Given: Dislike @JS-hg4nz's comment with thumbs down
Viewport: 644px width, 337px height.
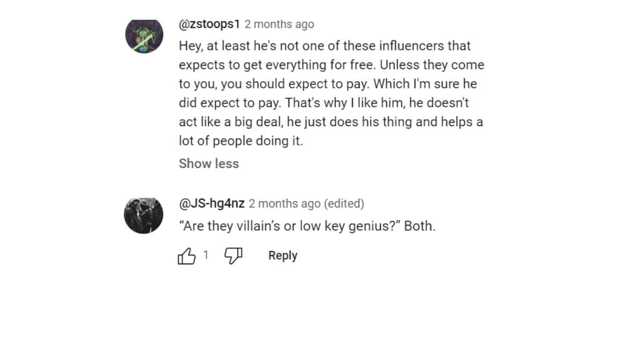Looking at the screenshot, I should point(233,255).
